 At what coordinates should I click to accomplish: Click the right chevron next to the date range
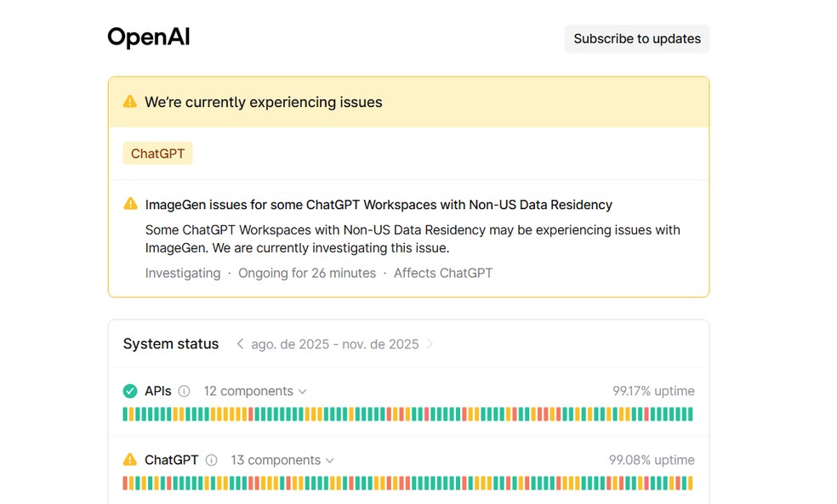tap(431, 343)
